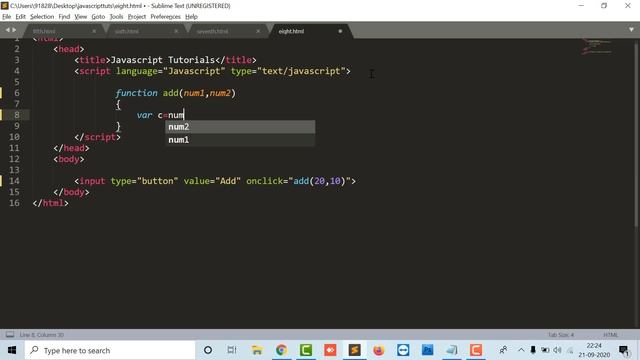Open the File menu
Viewport: 640px width, 360px height.
(x=7, y=17)
